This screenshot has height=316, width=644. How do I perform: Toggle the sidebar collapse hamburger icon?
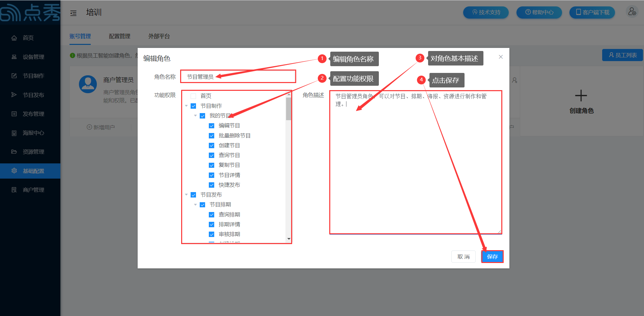click(x=73, y=13)
